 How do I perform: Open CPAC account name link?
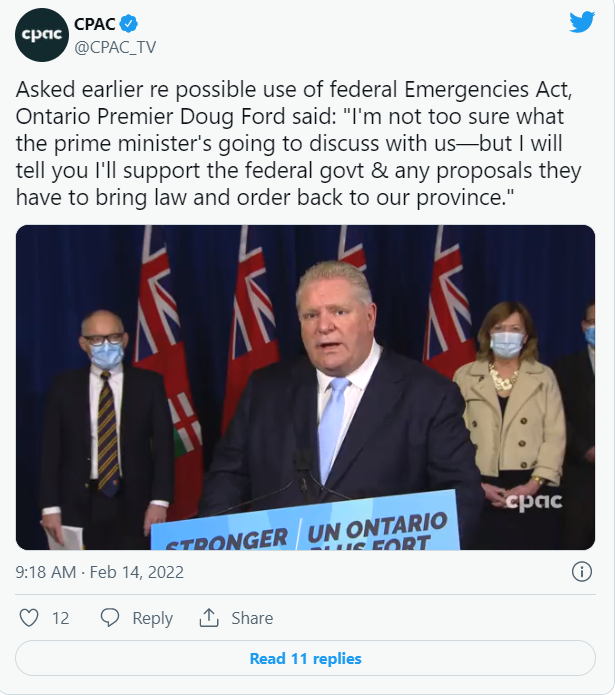[94, 24]
